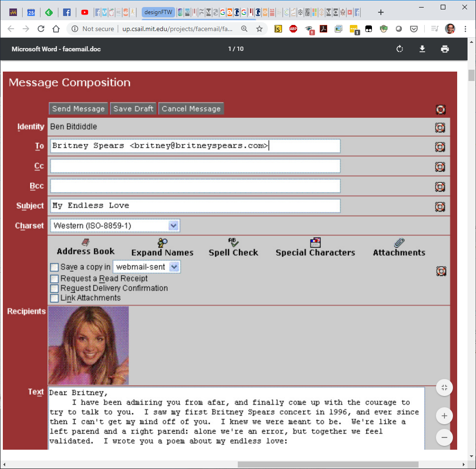The image size is (476, 469).
Task: Click the help lifesaver beside Subject
Action: point(440,206)
